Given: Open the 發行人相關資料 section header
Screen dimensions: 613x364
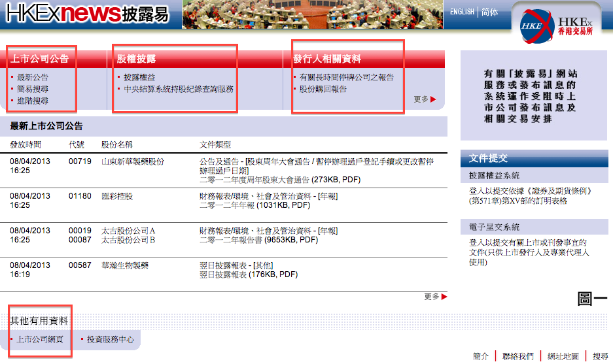Looking at the screenshot, I should coord(327,59).
